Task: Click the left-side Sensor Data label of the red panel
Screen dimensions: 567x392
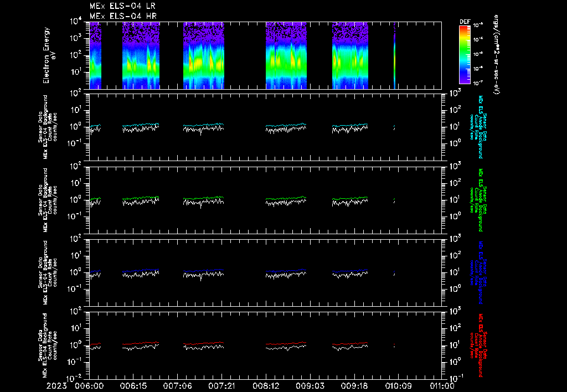Action: pyautogui.click(x=48, y=345)
